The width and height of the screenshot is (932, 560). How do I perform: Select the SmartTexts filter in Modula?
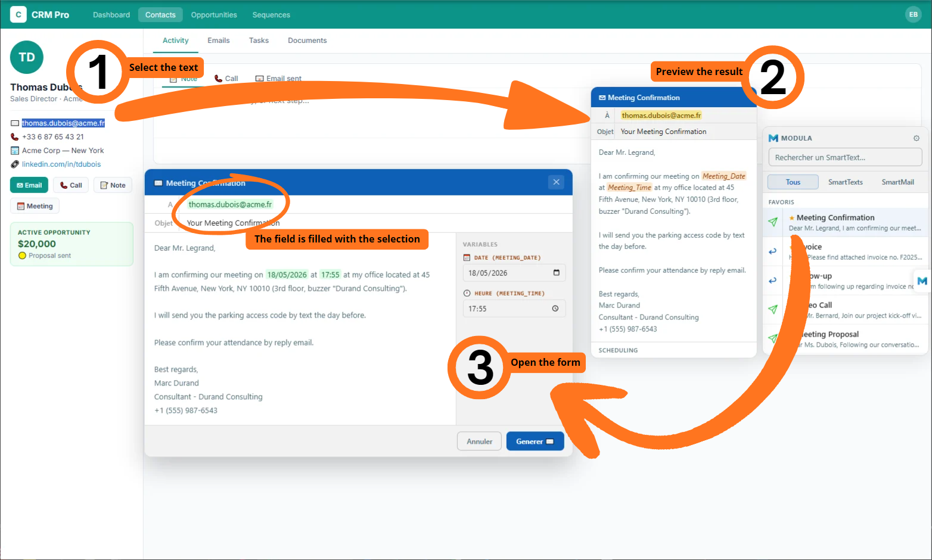[845, 182]
